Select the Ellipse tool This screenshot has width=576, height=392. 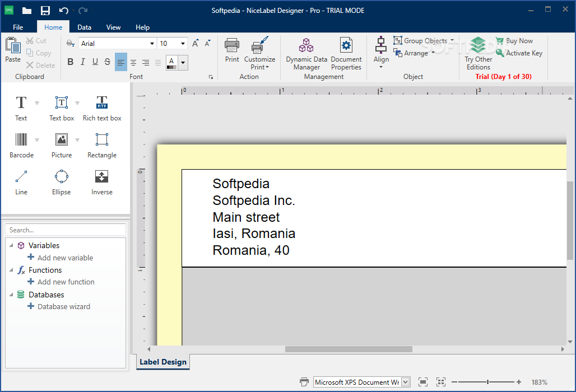coord(61,182)
